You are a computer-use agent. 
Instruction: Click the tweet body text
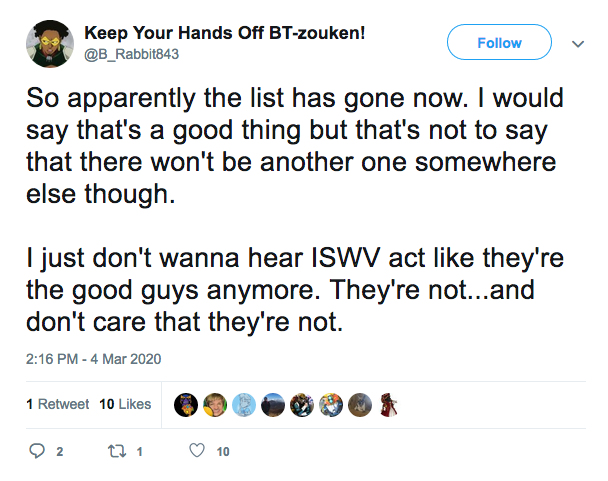[x=295, y=209]
